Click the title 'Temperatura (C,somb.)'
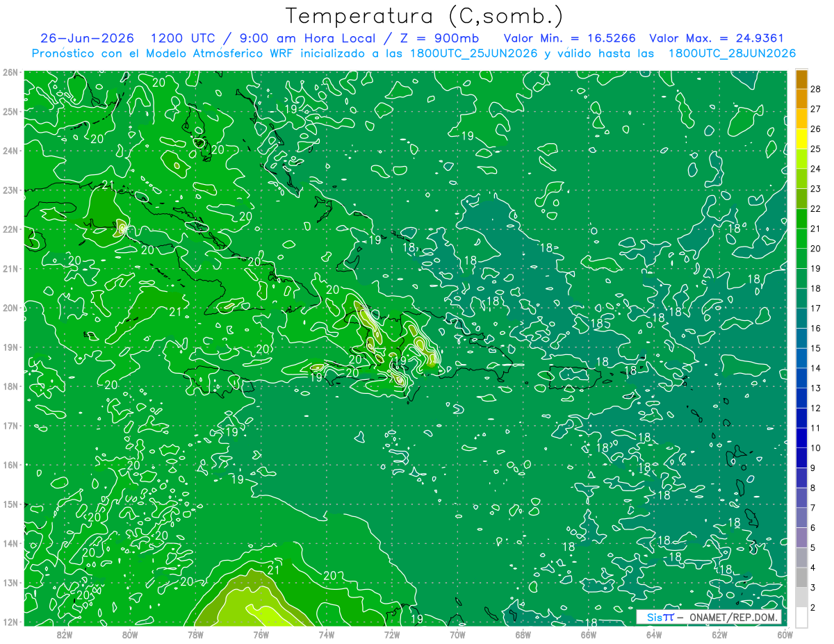 click(425, 17)
